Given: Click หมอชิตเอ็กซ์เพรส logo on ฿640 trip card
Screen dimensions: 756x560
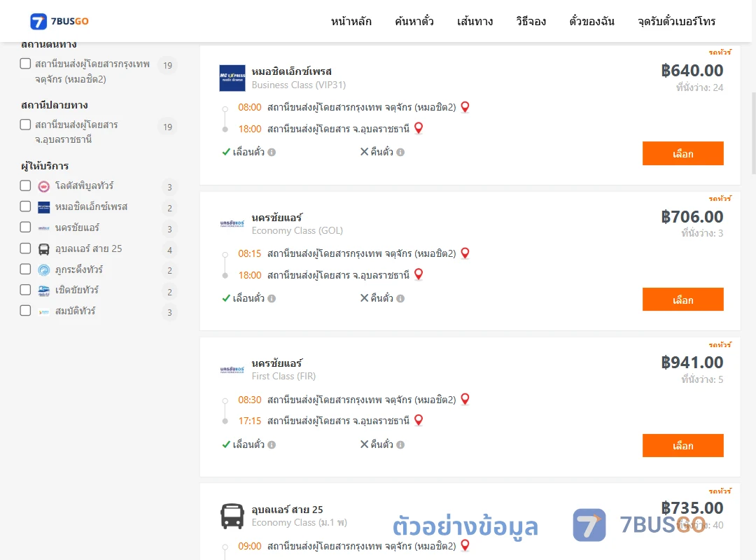Looking at the screenshot, I should [x=232, y=78].
